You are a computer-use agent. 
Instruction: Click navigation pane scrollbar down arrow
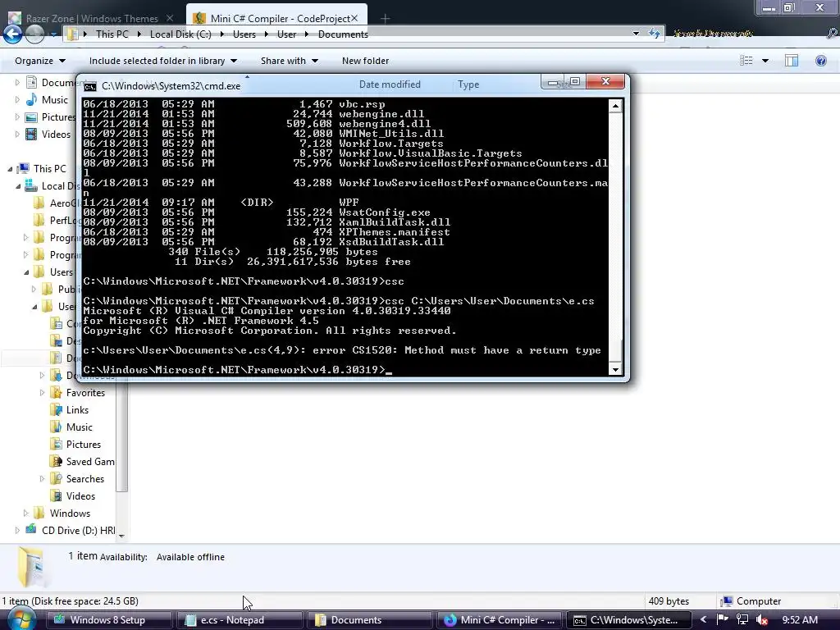121,535
